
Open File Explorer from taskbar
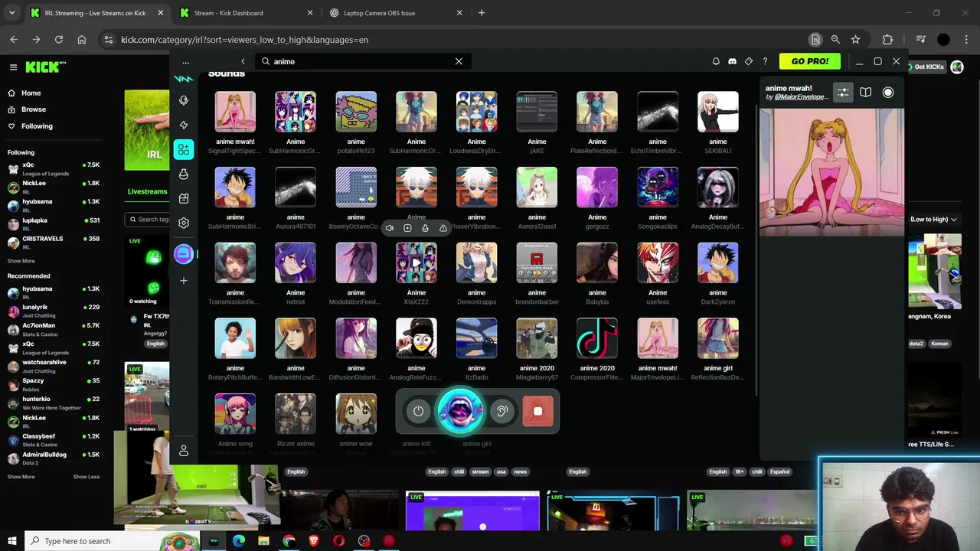coord(263,541)
